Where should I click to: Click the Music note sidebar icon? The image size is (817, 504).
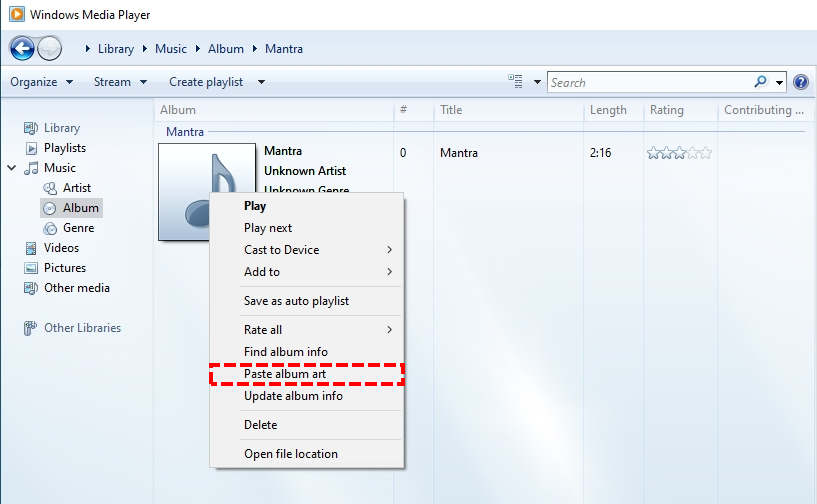point(31,168)
